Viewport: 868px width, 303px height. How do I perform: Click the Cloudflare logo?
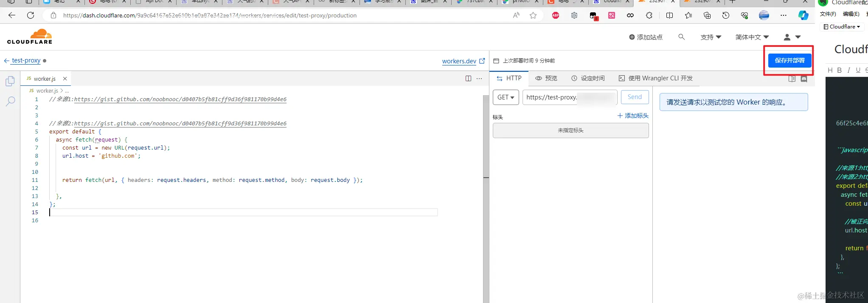coord(30,37)
